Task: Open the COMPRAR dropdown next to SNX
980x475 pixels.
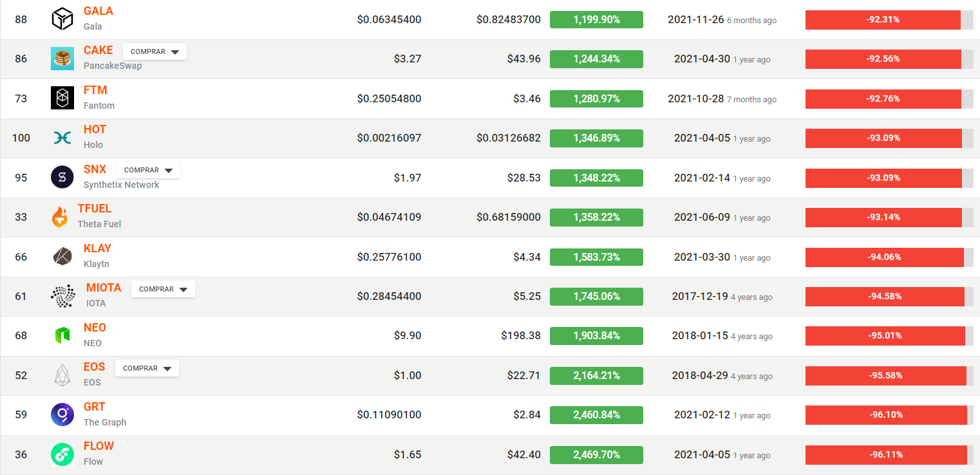Action: pyautogui.click(x=148, y=171)
